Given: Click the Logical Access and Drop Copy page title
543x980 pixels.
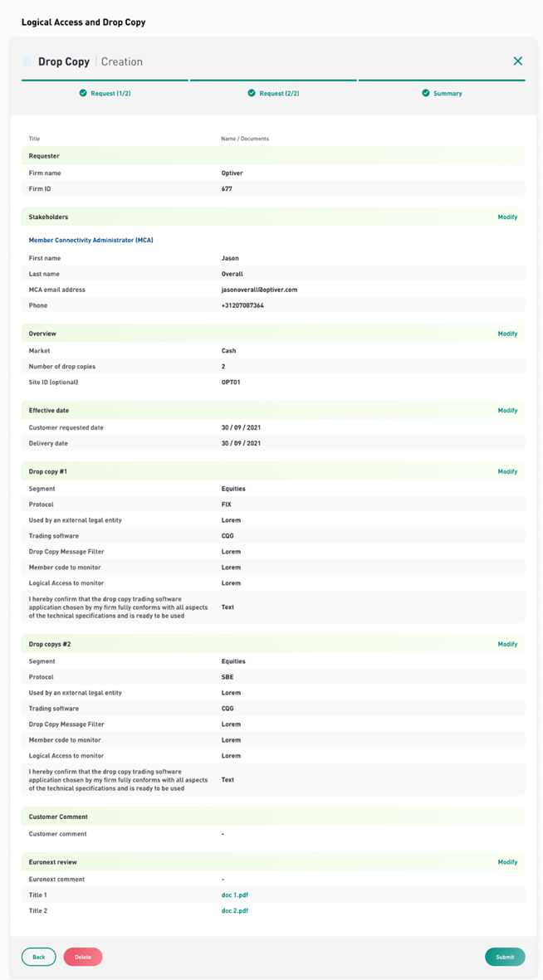Looking at the screenshot, I should (x=83, y=22).
